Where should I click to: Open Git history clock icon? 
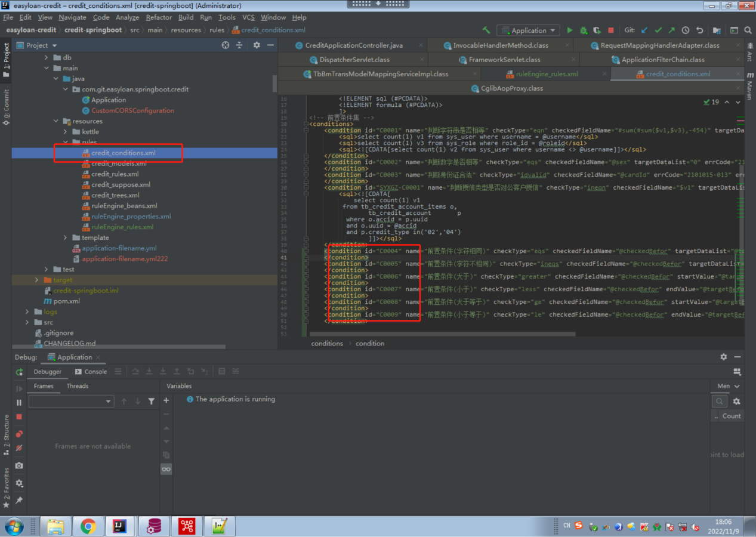[686, 30]
